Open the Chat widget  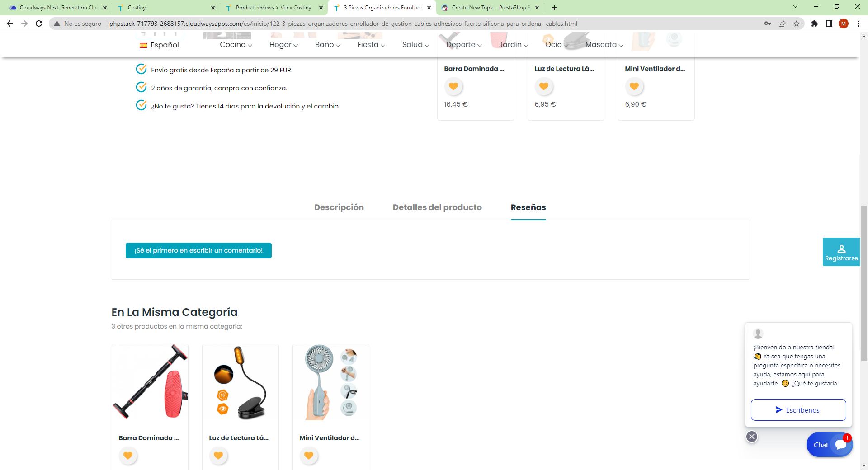point(830,445)
